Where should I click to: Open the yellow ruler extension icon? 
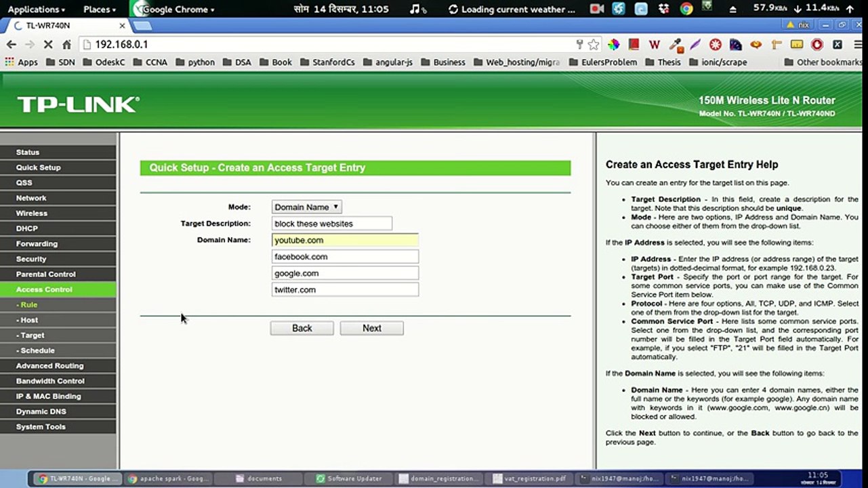[x=797, y=45]
